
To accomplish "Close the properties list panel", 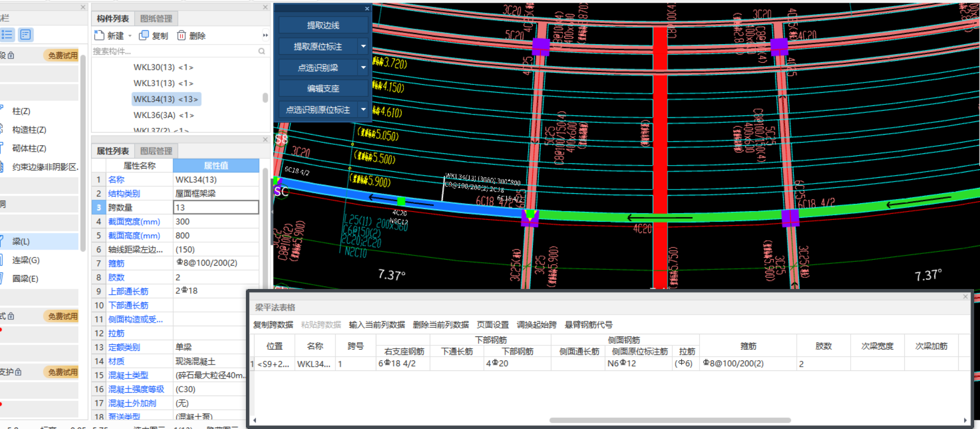I will coord(265,139).
